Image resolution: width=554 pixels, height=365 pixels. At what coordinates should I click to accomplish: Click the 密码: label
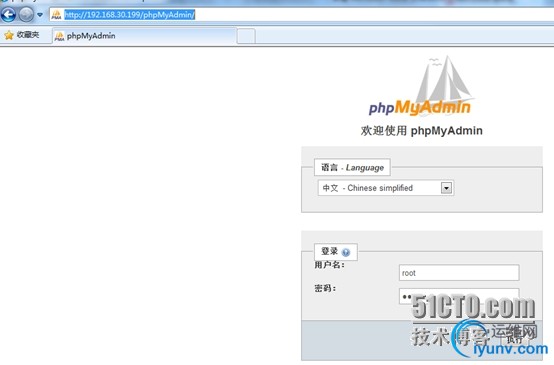[x=325, y=288]
